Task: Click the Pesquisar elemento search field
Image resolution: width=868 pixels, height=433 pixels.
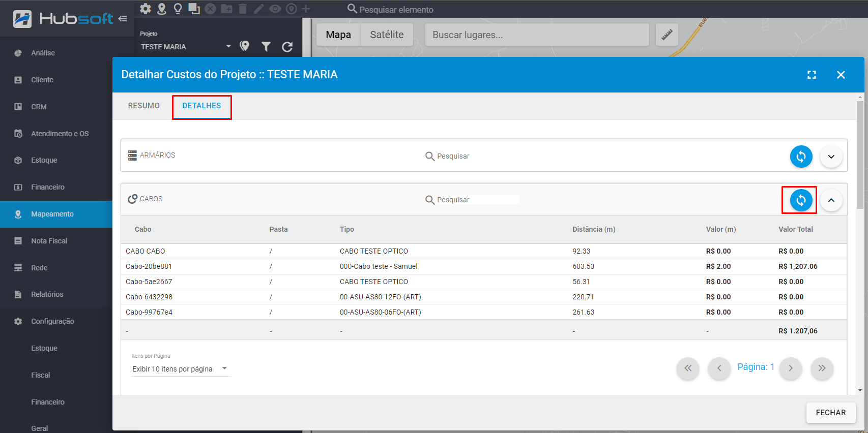Action: 396,10
